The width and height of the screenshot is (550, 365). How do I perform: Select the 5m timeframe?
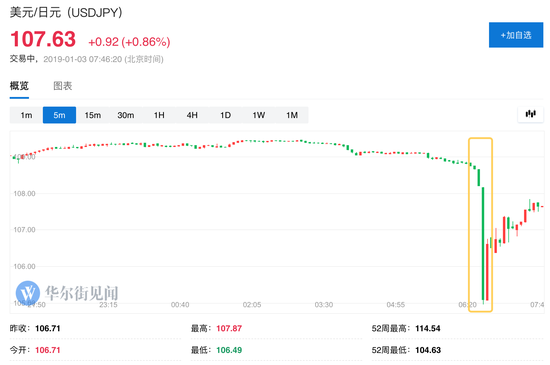coord(59,115)
